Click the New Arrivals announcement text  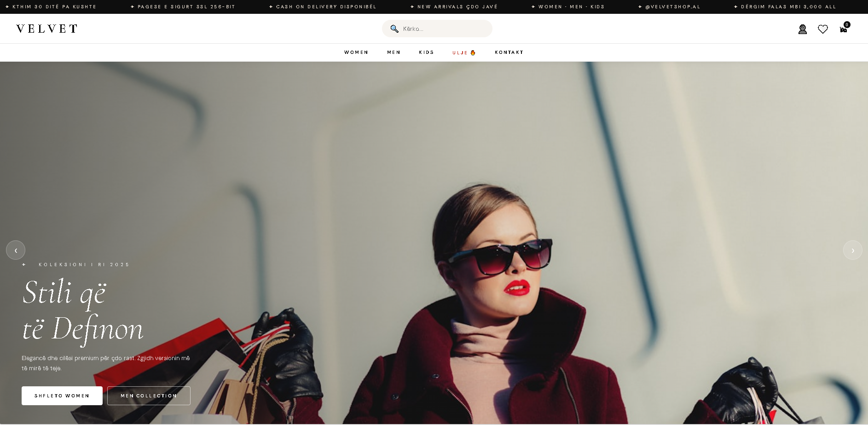[457, 7]
